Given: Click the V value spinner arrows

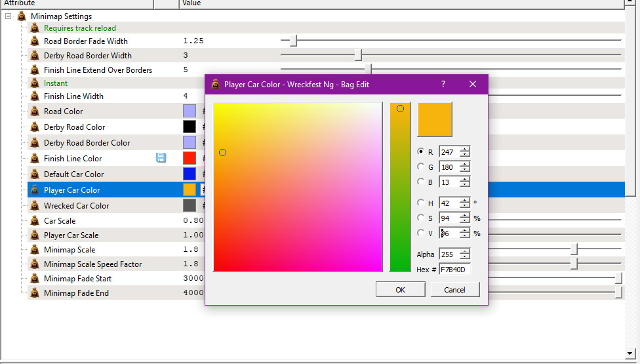Looking at the screenshot, I should click(464, 233).
